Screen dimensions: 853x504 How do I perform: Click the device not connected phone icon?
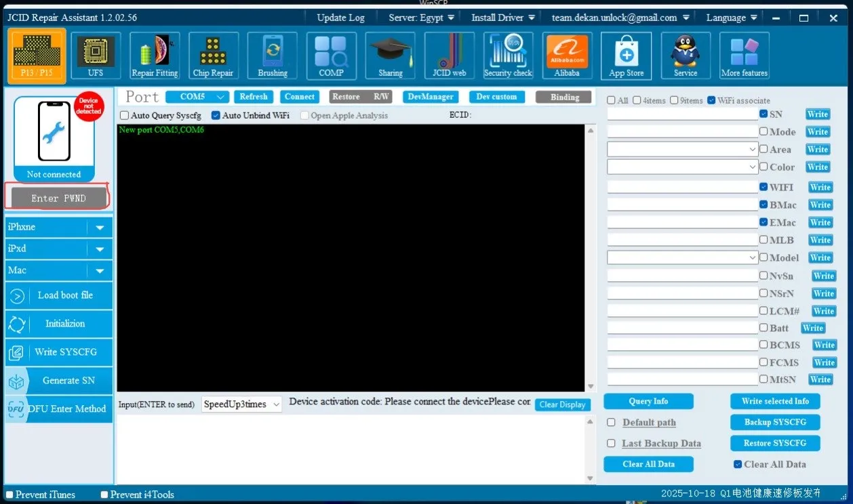(54, 131)
